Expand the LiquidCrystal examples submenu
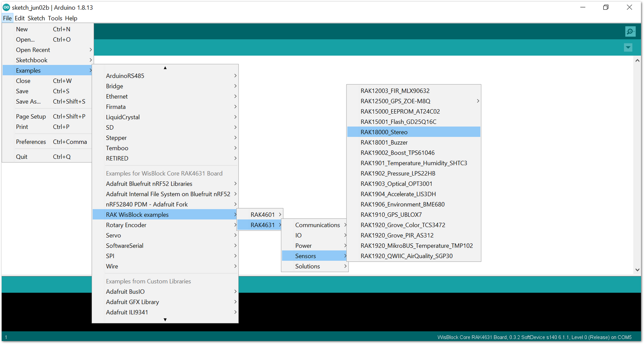 click(165, 117)
